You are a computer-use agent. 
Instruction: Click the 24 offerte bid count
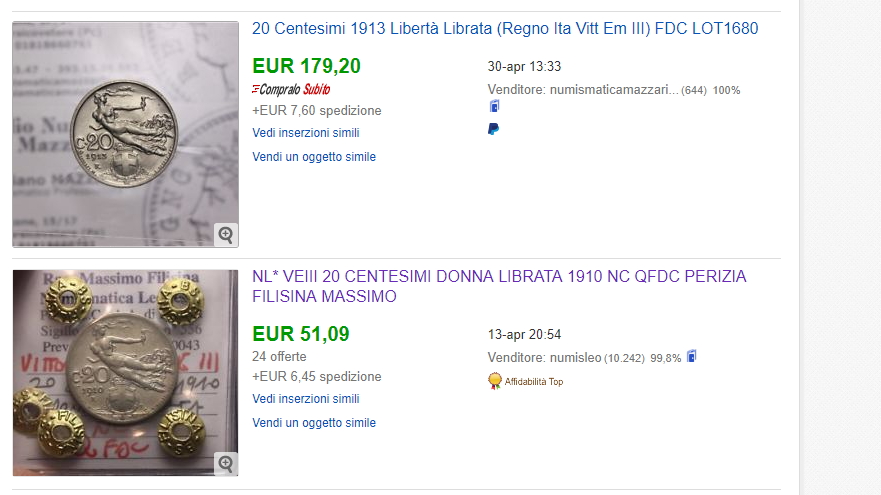pyautogui.click(x=279, y=357)
